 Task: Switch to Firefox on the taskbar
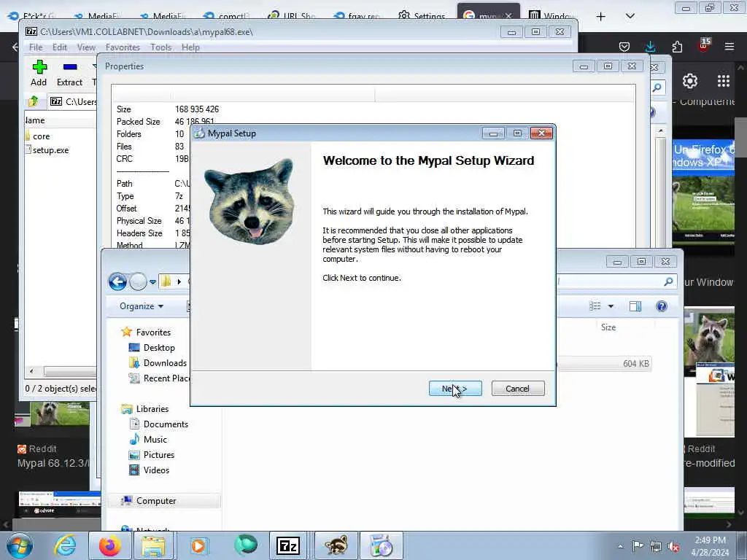tap(109, 545)
